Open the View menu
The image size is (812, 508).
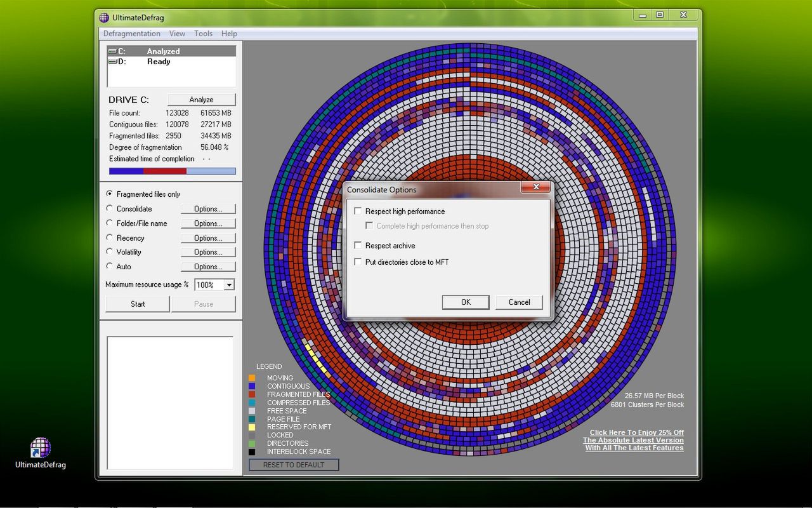177,34
